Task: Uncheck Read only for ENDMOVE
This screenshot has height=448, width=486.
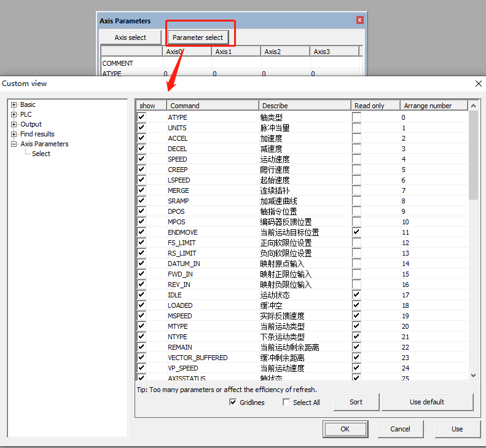Action: pos(356,232)
